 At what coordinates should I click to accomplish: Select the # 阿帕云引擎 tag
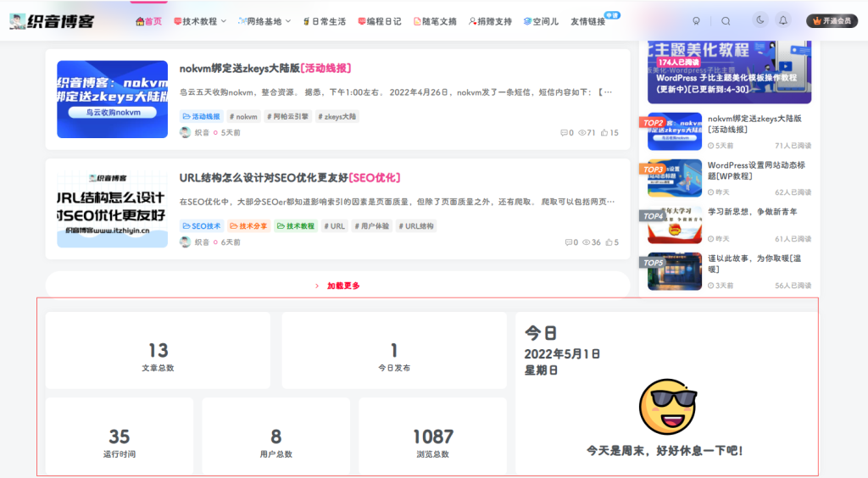point(288,116)
